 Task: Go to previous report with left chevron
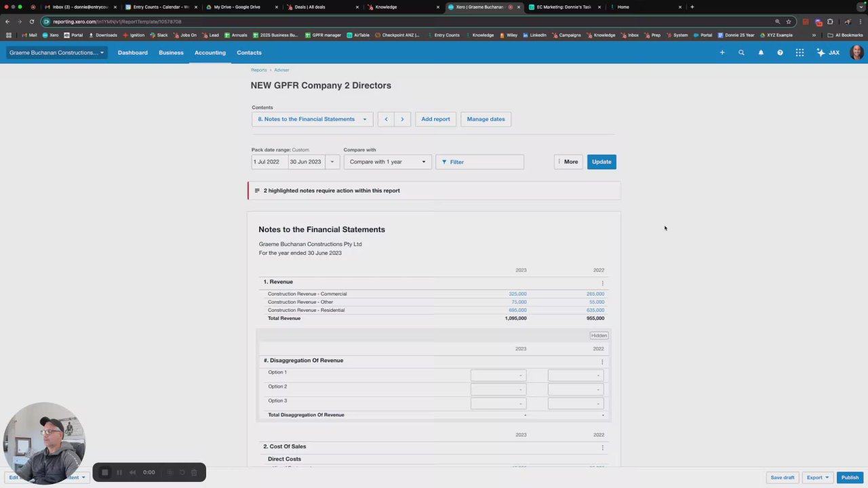pos(386,119)
